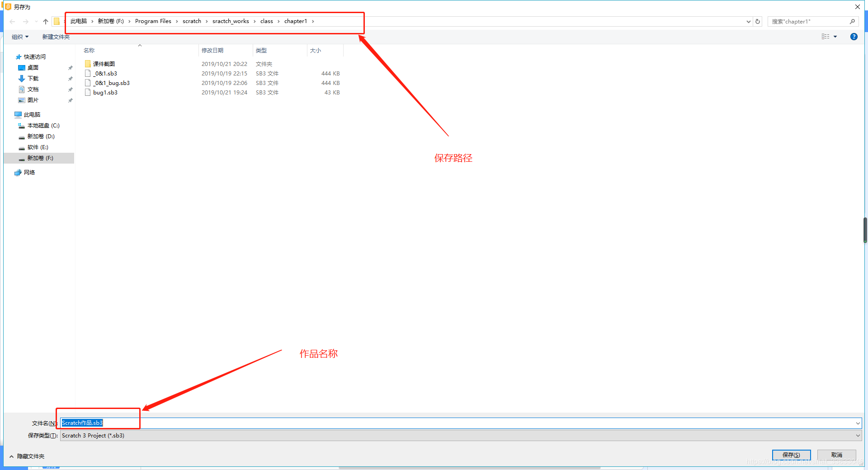Click sractch_works breadcrumb
868x470 pixels.
click(x=231, y=21)
